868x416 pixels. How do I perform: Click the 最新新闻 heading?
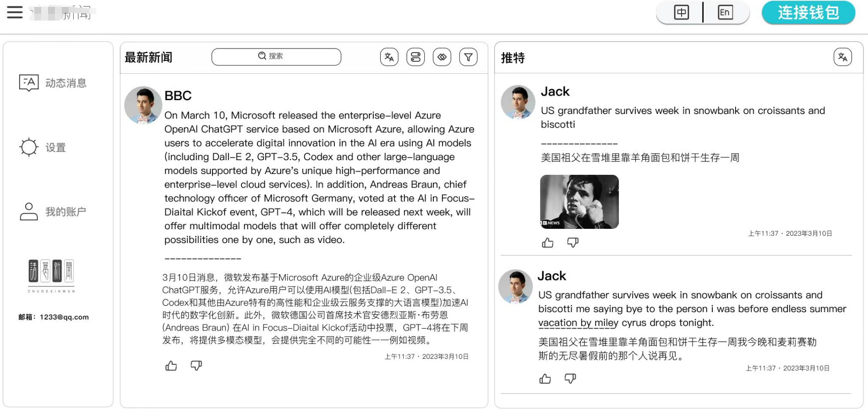click(x=148, y=57)
